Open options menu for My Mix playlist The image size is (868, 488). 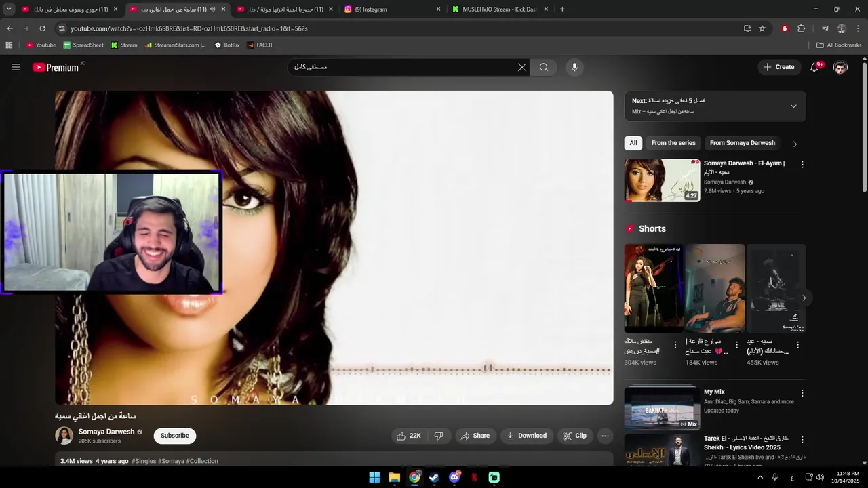pos(802,393)
